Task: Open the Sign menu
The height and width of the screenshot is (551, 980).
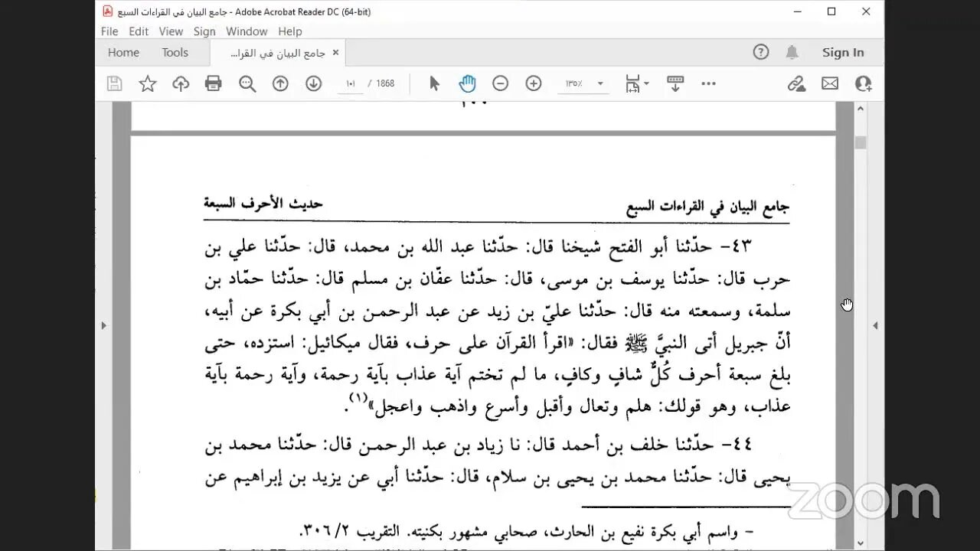Action: point(204,31)
